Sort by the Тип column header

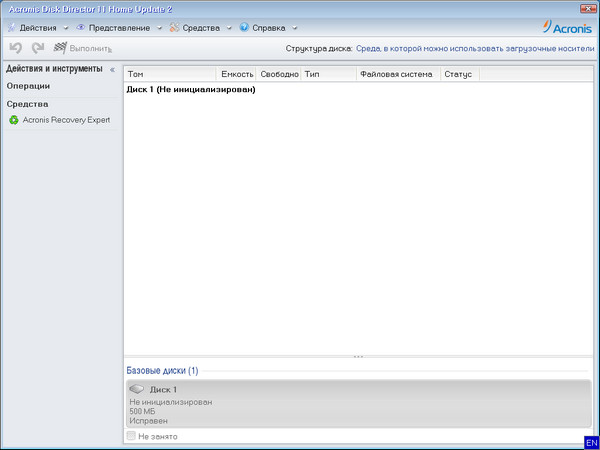click(329, 74)
